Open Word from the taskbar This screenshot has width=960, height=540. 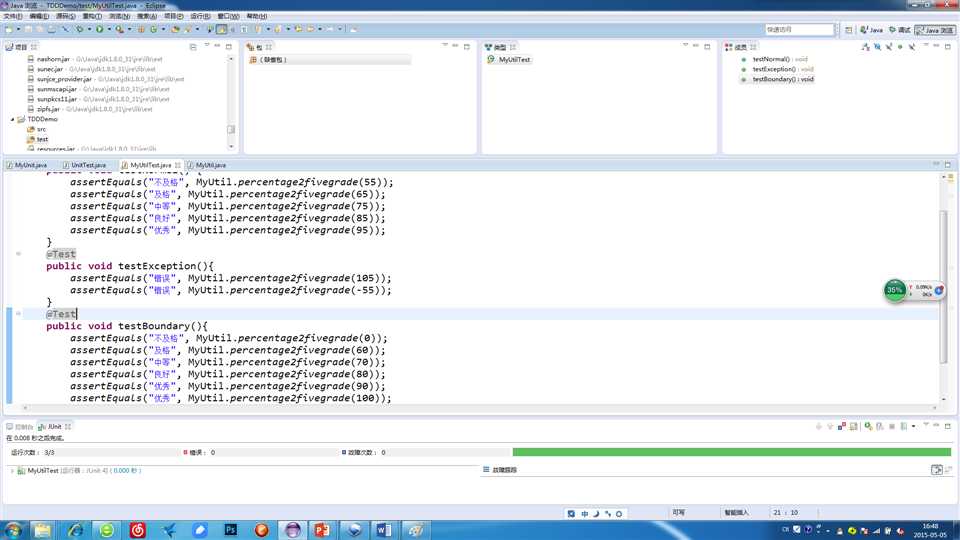click(384, 530)
